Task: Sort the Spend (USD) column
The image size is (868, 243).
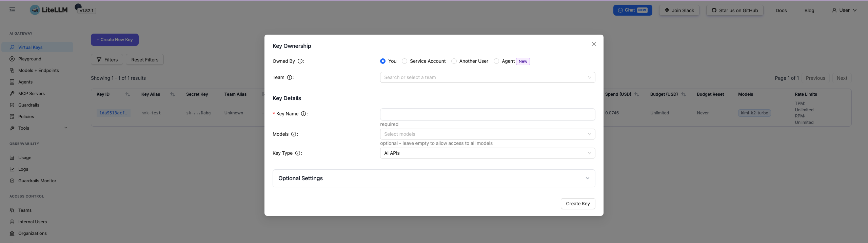Action: click(637, 94)
